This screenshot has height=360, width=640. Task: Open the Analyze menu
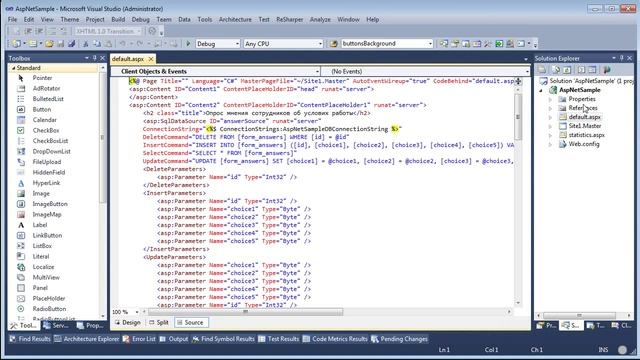320,19
